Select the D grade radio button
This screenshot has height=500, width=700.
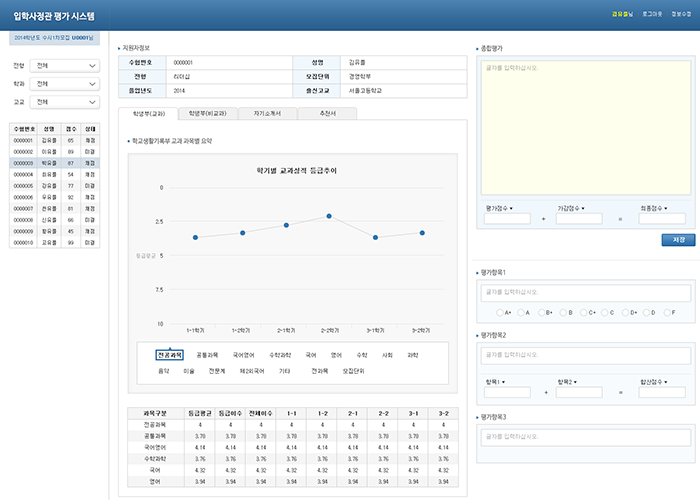pyautogui.click(x=646, y=312)
